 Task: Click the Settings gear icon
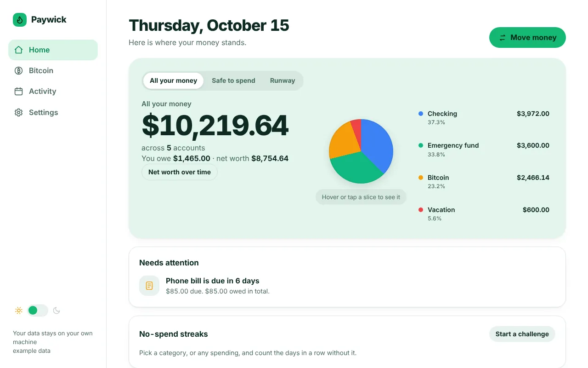tap(19, 113)
